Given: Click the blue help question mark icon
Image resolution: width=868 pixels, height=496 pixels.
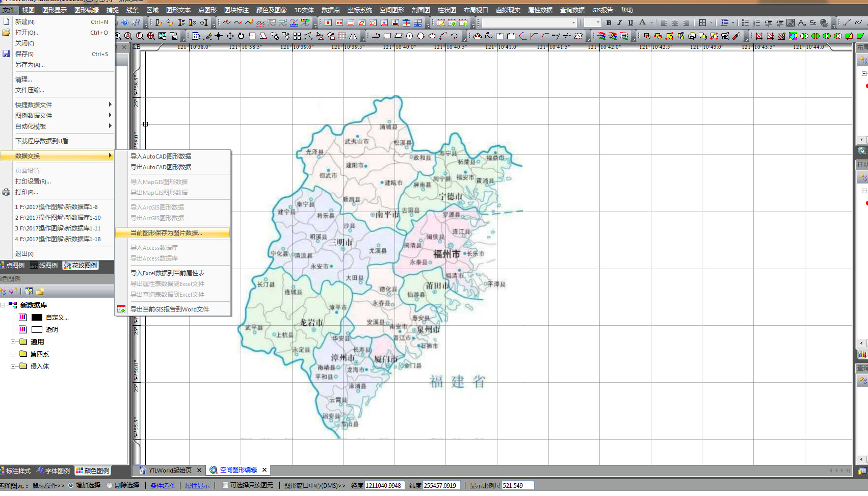Looking at the screenshot, I should [x=125, y=22].
